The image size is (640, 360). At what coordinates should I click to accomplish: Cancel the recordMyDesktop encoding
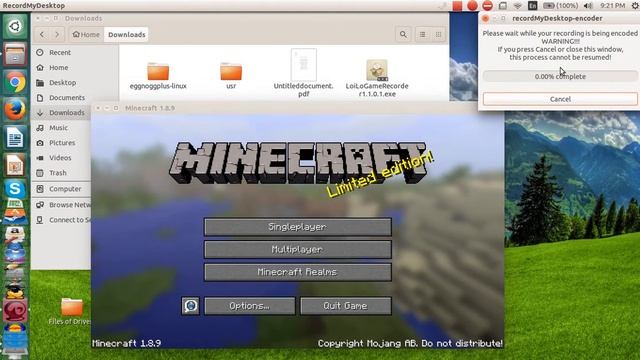point(560,99)
